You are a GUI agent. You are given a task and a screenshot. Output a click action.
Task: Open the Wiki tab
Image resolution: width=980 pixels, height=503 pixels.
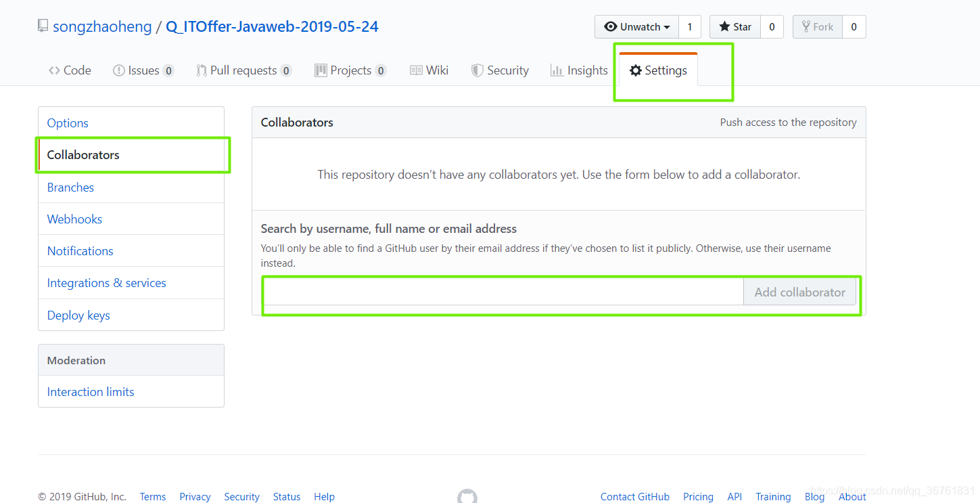[x=429, y=70]
